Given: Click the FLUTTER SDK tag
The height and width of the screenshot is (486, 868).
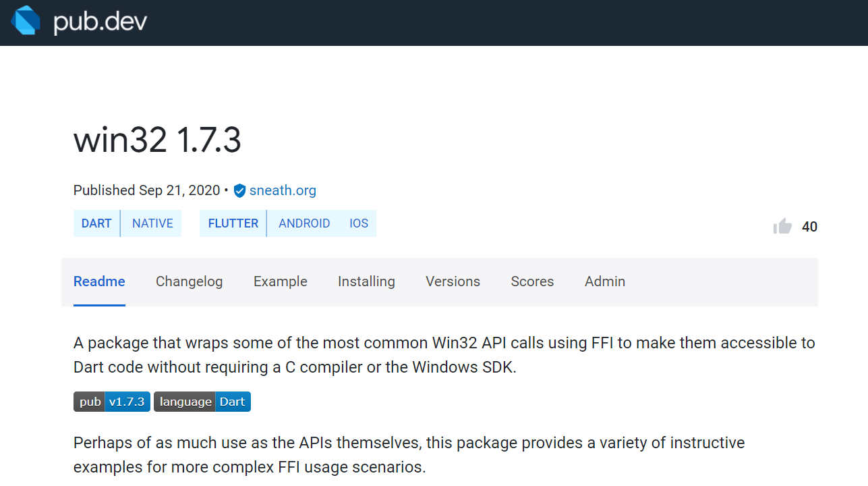Looking at the screenshot, I should point(233,223).
